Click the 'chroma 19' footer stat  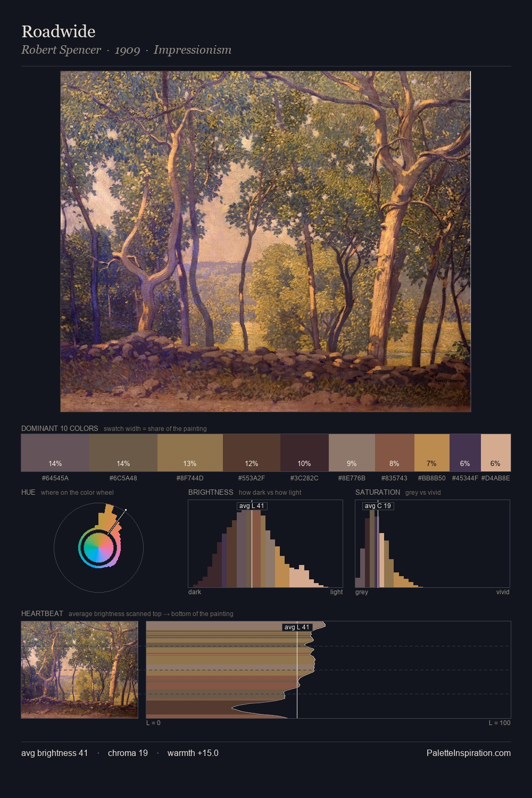[128, 753]
